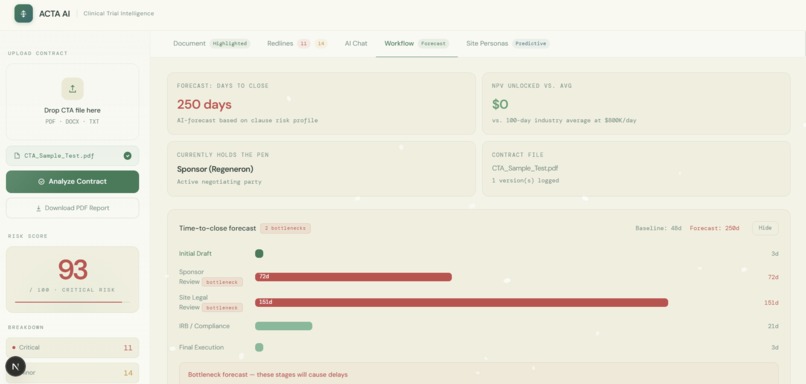This screenshot has height=384, width=806.
Task: Click the download icon in Download PDF Report
Action: 39,208
